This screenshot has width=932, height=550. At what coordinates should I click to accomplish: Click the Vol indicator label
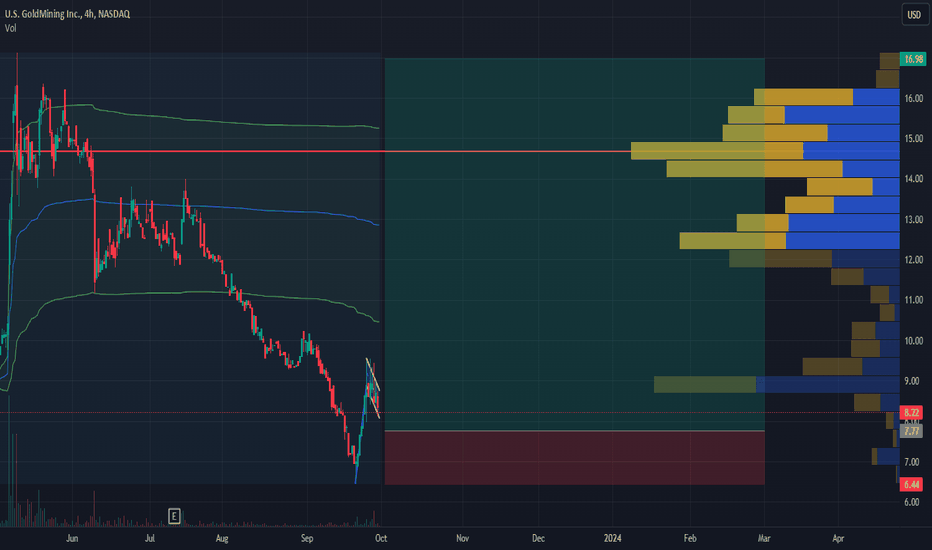tap(11, 28)
